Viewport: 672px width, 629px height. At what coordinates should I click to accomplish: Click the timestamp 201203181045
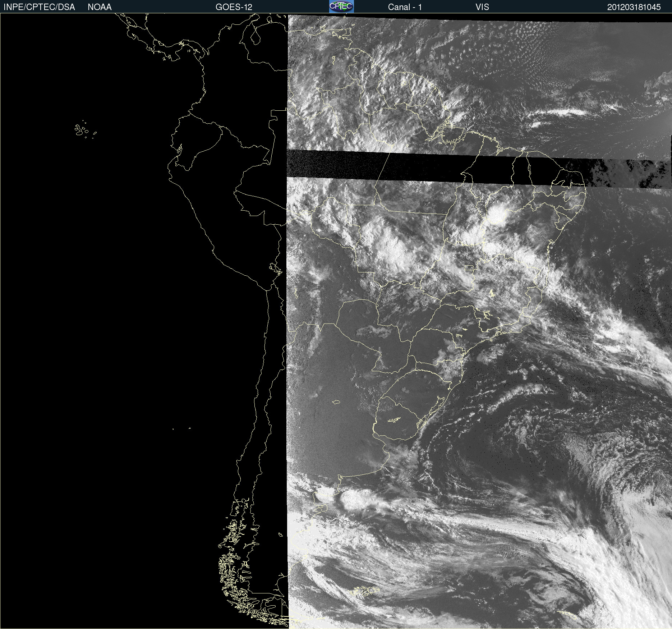(x=634, y=7)
